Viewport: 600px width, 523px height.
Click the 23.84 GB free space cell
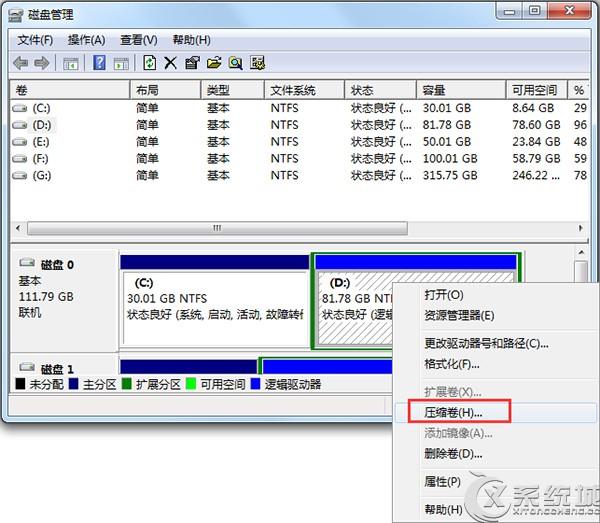(x=536, y=142)
